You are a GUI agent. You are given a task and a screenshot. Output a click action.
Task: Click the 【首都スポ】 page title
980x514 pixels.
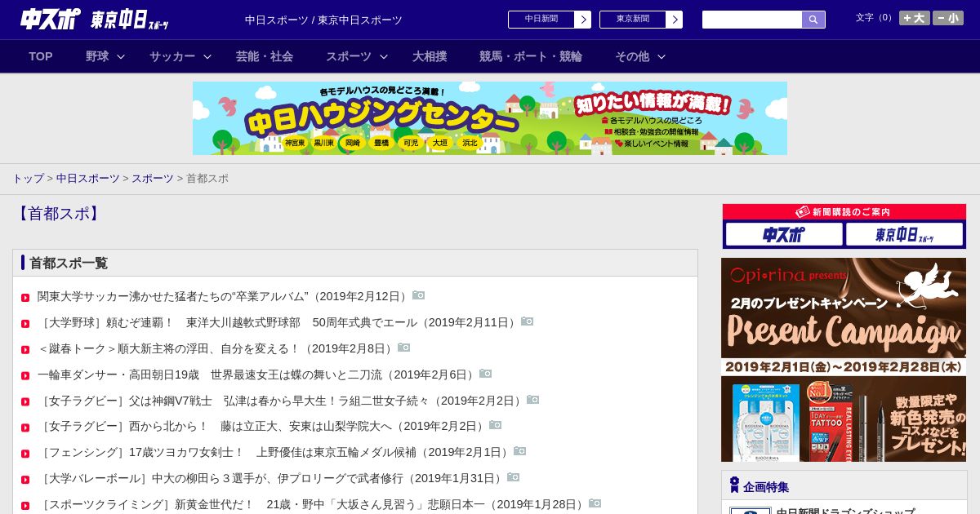coord(58,214)
